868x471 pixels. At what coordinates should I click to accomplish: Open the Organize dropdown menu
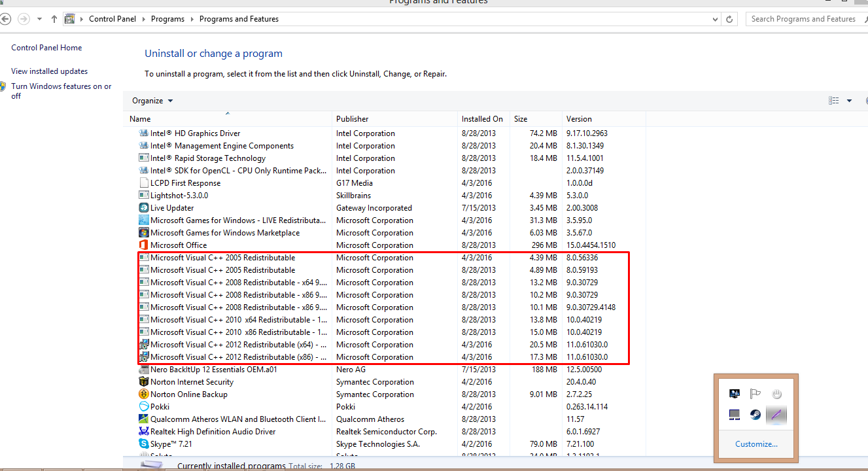coord(152,101)
